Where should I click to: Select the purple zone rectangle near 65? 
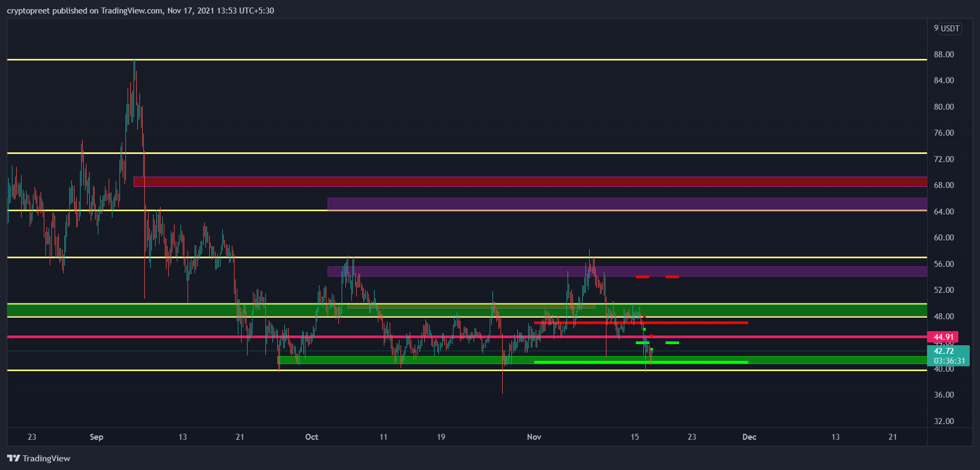[627, 204]
